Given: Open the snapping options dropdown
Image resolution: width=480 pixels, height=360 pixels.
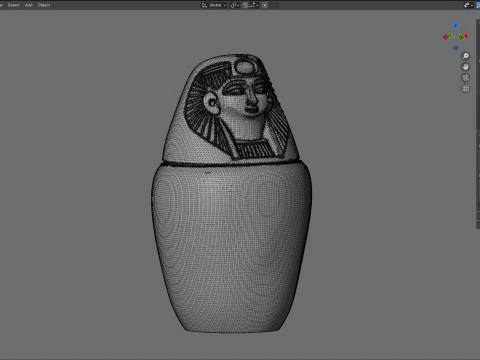Looking at the screenshot, I should 254,5.
